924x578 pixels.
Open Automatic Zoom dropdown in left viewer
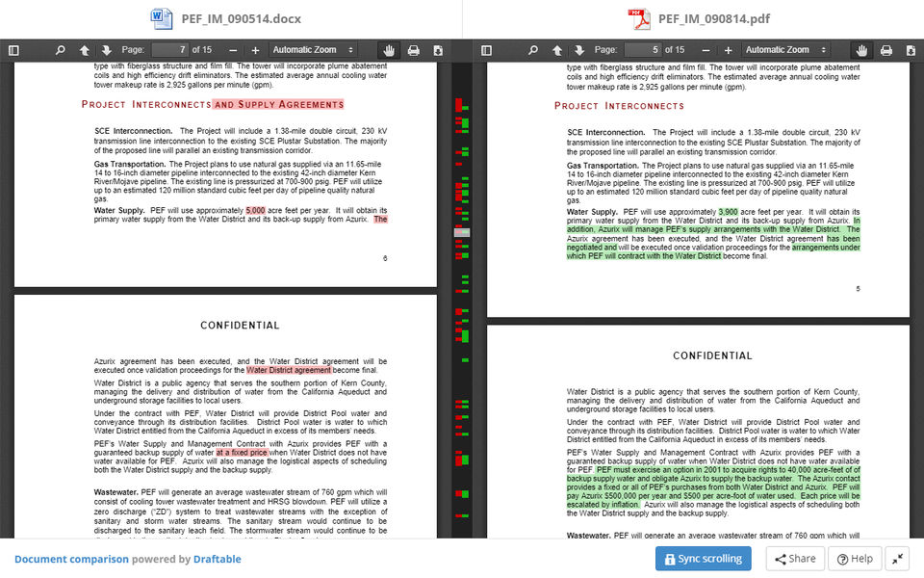click(x=313, y=50)
